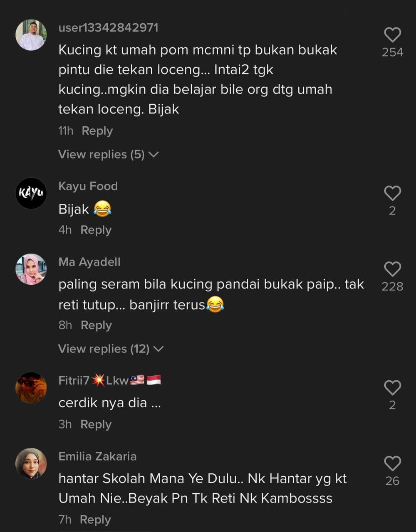Image resolution: width=416 pixels, height=532 pixels.
Task: Expand View replies (12)
Action: coord(111,349)
